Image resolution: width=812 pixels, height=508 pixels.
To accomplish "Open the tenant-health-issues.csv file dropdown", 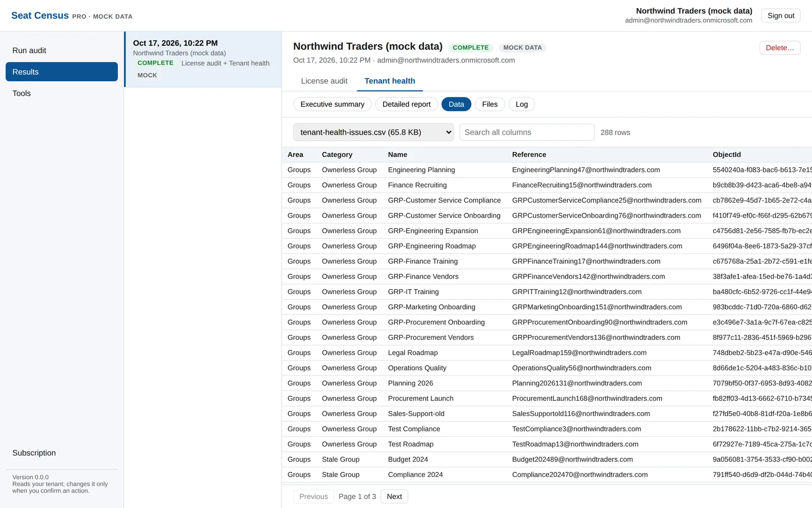I will pyautogui.click(x=374, y=132).
